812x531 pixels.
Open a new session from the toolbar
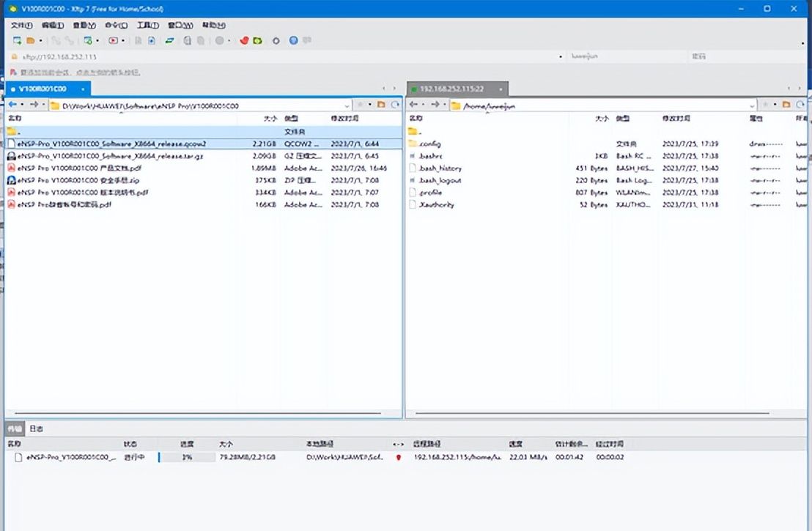(x=15, y=40)
